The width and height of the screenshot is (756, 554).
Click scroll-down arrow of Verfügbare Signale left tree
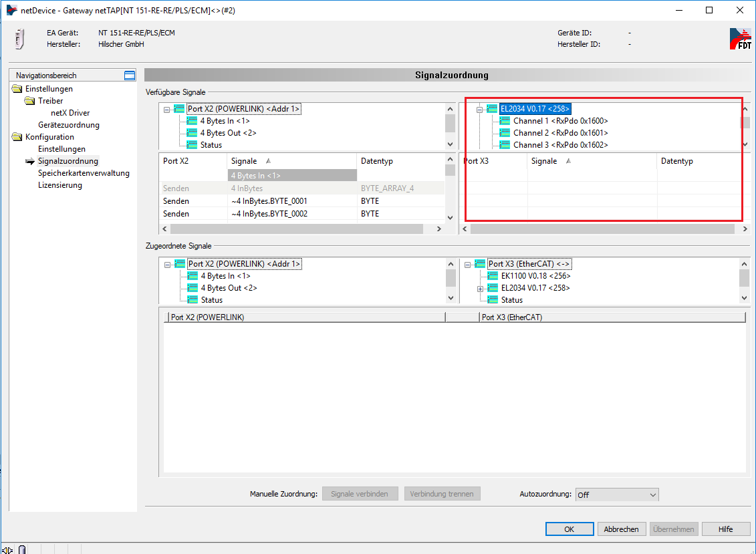451,144
